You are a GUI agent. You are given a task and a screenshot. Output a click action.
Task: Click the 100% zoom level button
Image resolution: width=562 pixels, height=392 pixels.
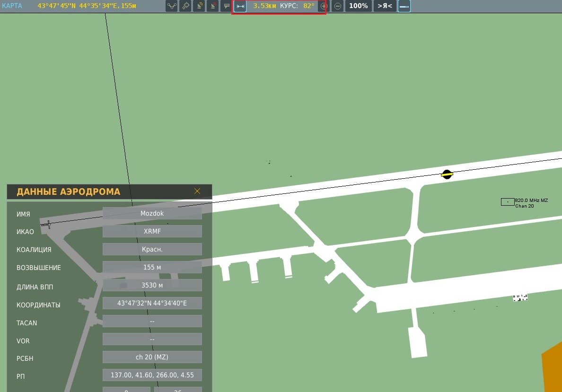359,6
